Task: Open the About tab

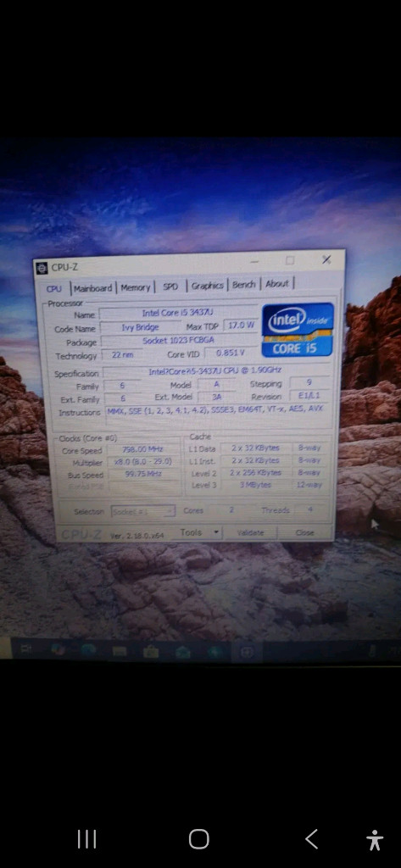Action: pos(277,284)
